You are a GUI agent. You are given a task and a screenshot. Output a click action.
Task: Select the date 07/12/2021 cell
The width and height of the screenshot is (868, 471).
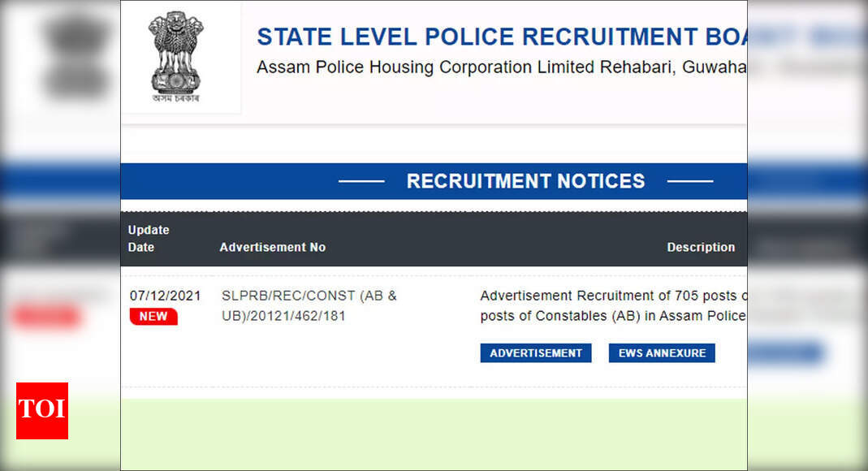point(165,296)
